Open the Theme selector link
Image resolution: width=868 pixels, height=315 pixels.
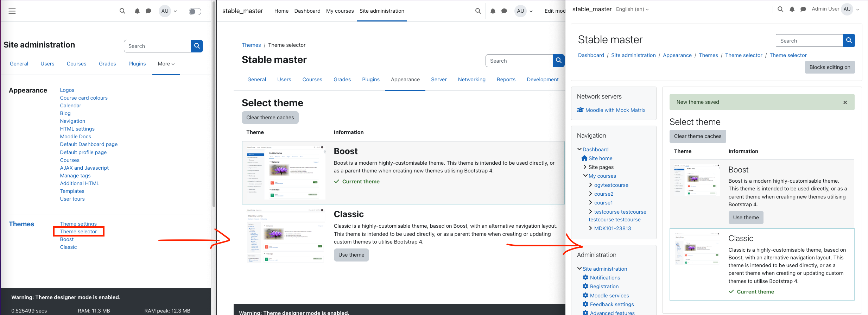pos(78,232)
